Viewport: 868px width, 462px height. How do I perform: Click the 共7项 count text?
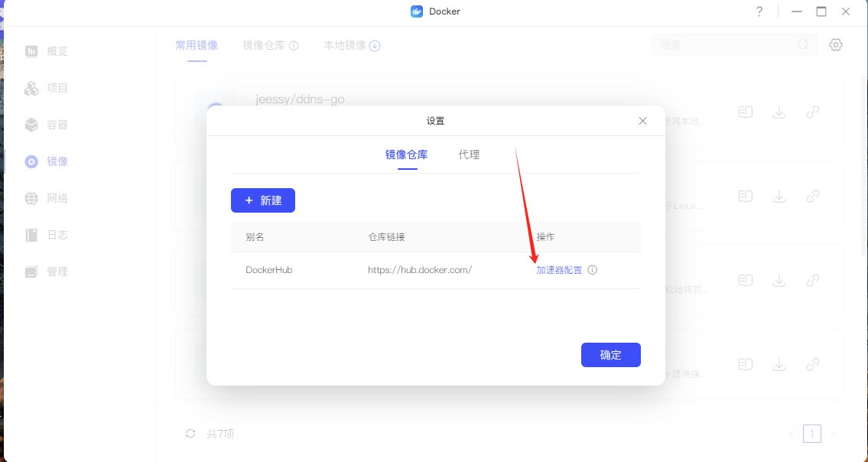(220, 434)
